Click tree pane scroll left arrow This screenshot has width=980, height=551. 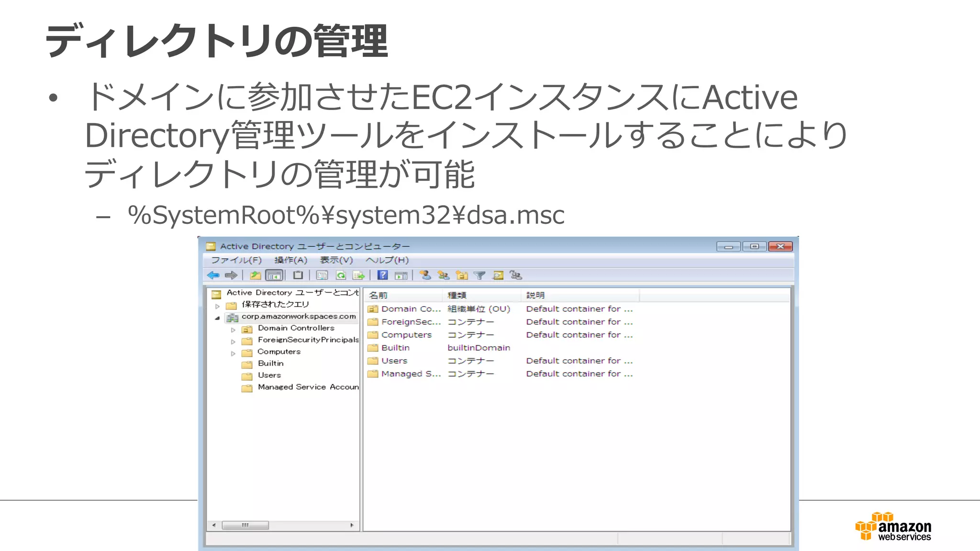coord(214,525)
